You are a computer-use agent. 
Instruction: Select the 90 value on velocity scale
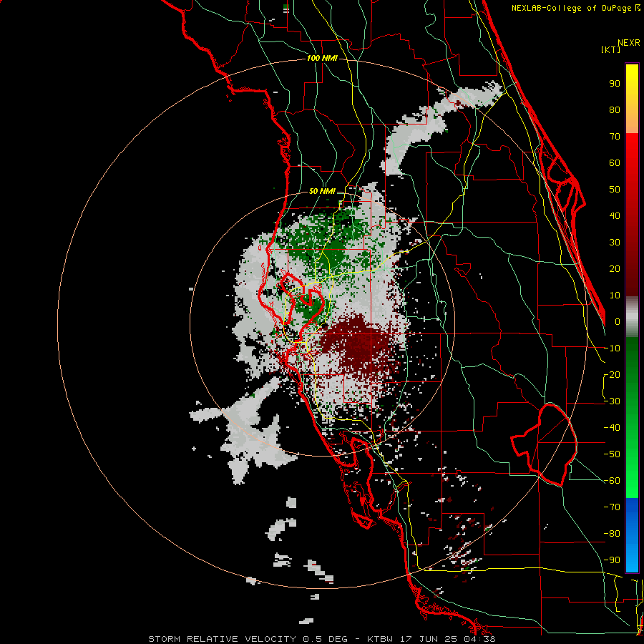pos(615,84)
